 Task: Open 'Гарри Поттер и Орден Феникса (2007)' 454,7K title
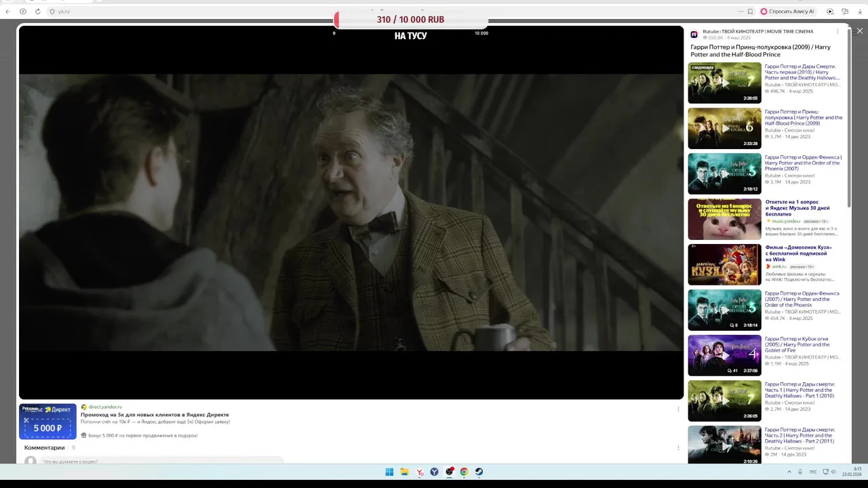click(x=802, y=299)
